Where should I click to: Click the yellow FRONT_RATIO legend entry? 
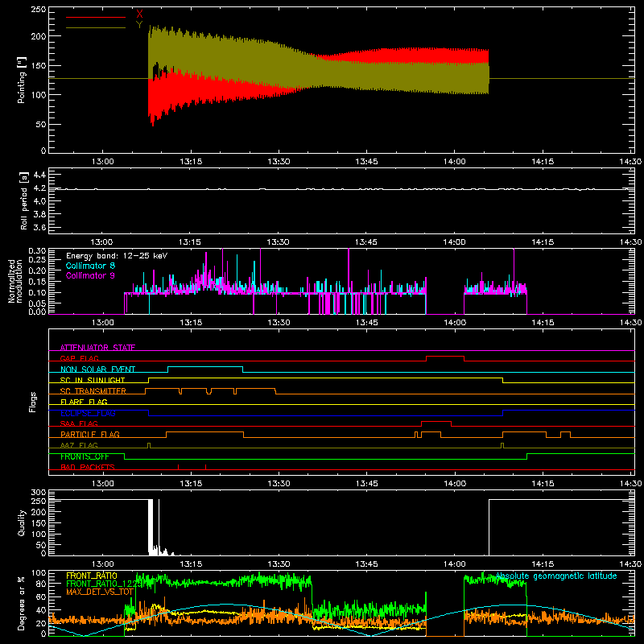[x=92, y=576]
